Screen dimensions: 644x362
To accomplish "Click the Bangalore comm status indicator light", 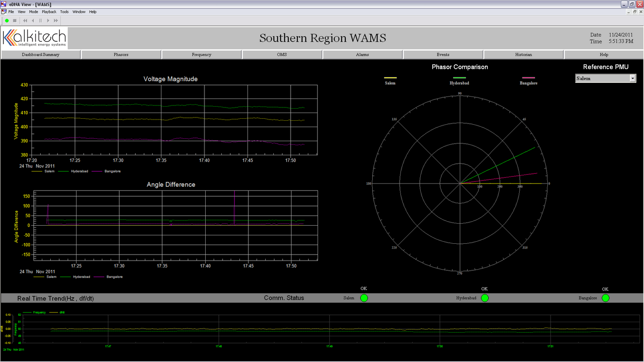I will (605, 298).
